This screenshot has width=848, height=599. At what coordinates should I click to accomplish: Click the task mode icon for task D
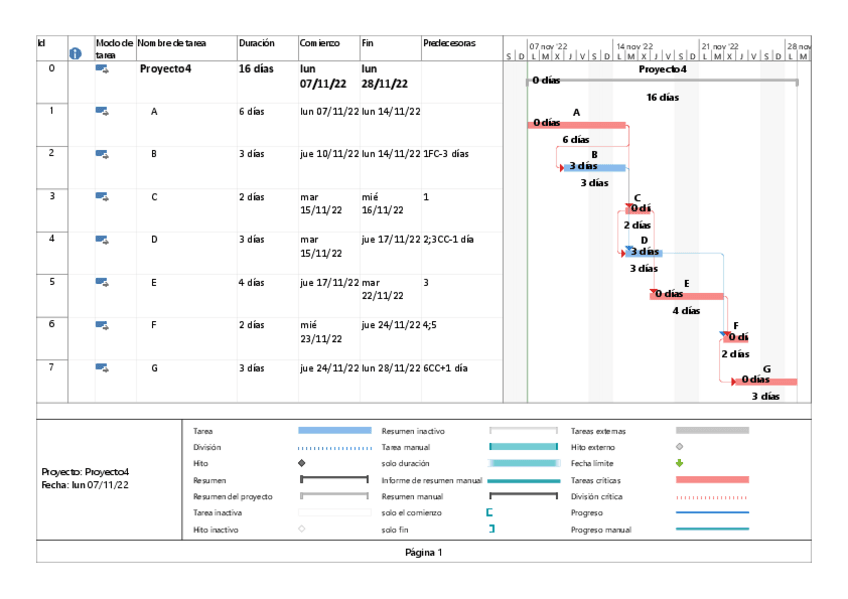coord(102,239)
